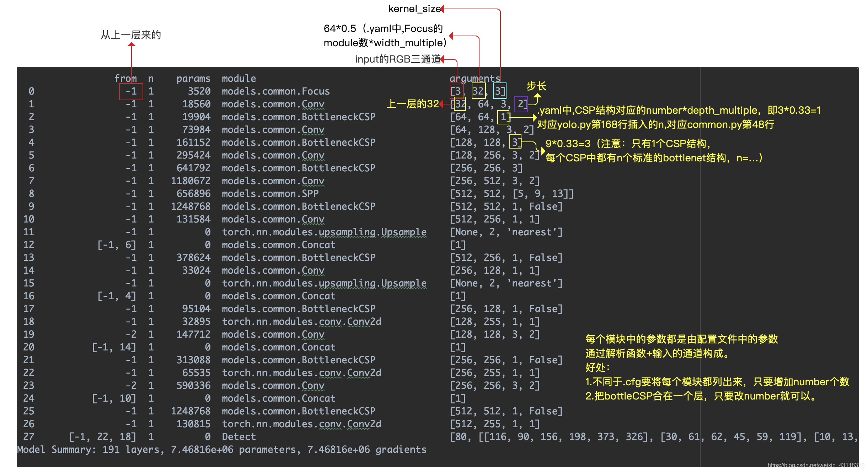This screenshot has height=472, width=868.
Task: Click the 'params' column header
Action: pyautogui.click(x=193, y=79)
